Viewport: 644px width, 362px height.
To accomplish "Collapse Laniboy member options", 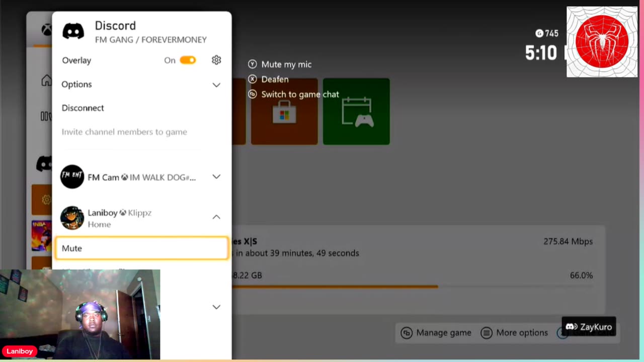I will click(x=216, y=217).
